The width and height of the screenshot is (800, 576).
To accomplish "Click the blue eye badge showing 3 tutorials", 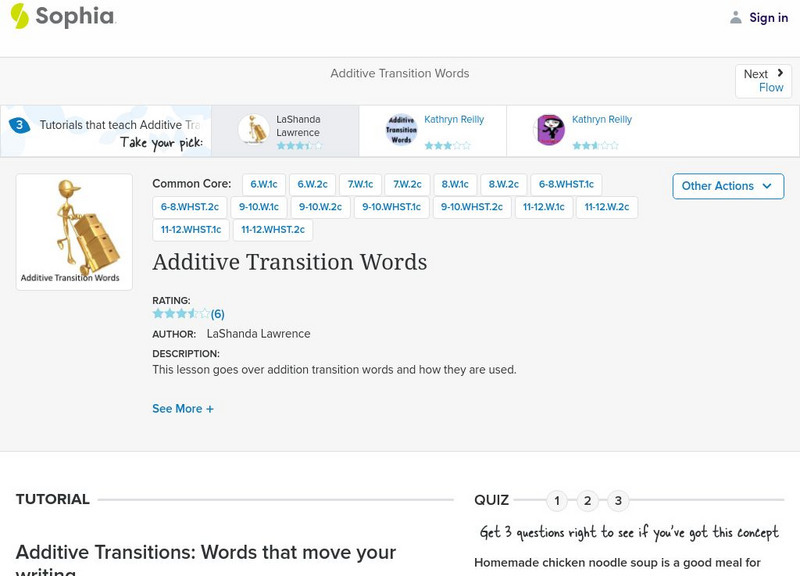I will 19,124.
